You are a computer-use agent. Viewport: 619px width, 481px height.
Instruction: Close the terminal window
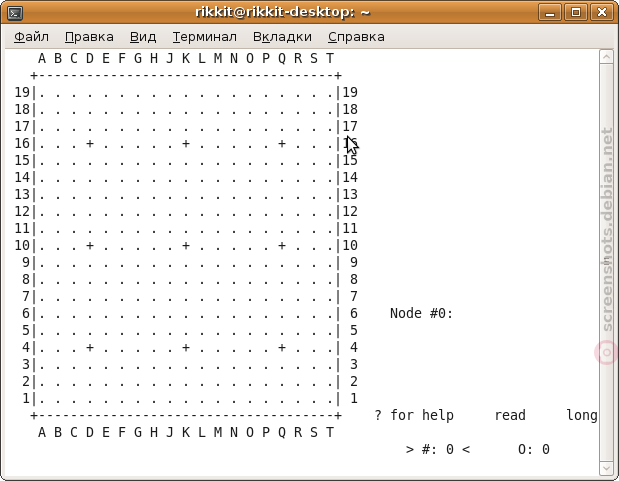pos(601,12)
